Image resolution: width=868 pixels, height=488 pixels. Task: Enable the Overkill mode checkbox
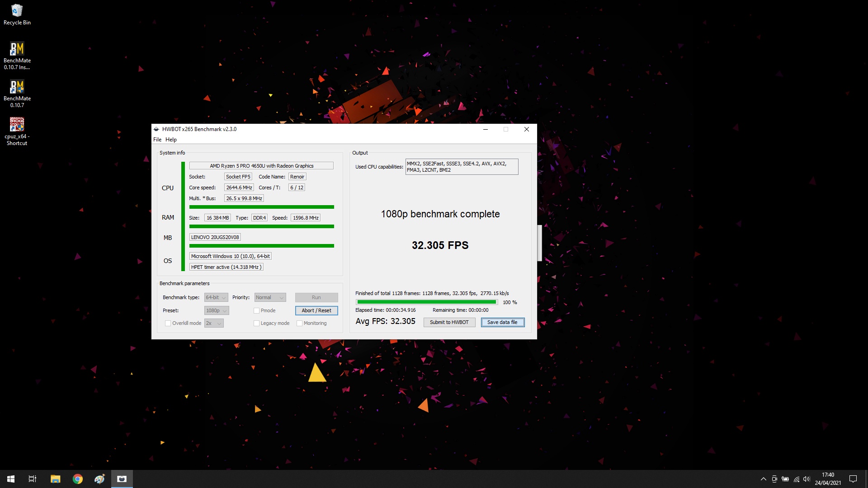(x=168, y=324)
